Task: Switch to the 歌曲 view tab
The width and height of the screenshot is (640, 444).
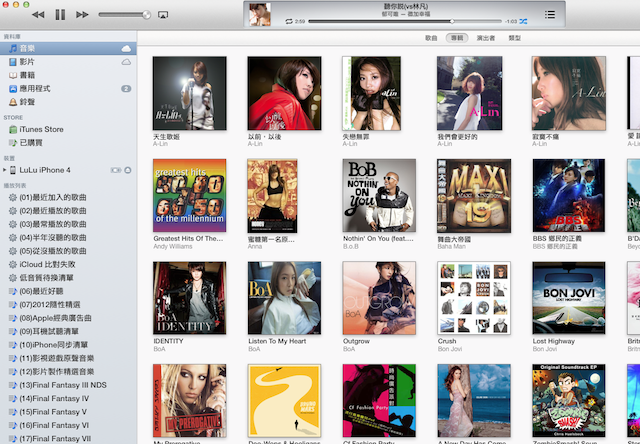Action: pos(431,38)
